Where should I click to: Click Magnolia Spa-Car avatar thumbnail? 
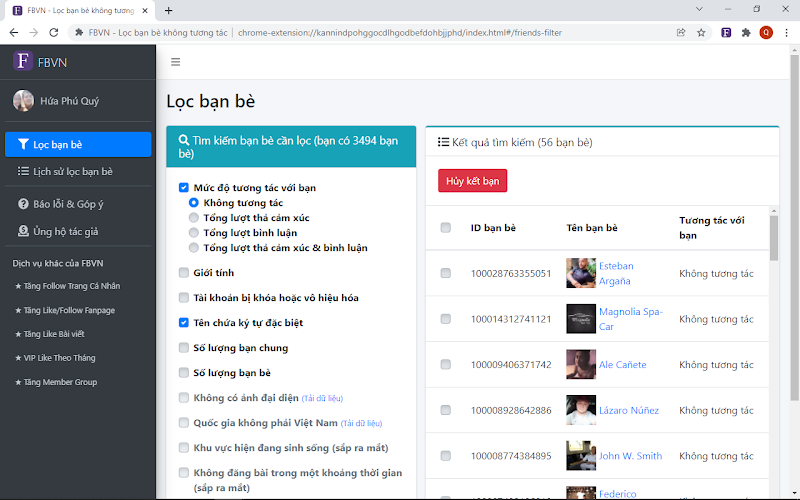(x=581, y=319)
